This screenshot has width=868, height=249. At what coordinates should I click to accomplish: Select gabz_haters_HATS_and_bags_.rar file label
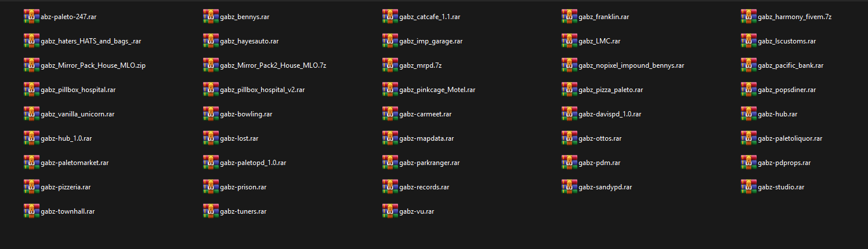[91, 41]
